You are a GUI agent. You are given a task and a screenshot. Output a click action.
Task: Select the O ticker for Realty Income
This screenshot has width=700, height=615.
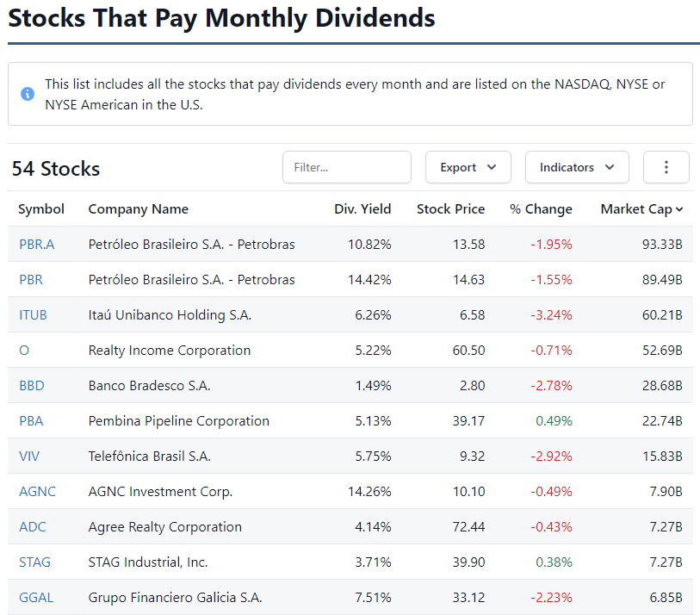pyautogui.click(x=23, y=351)
